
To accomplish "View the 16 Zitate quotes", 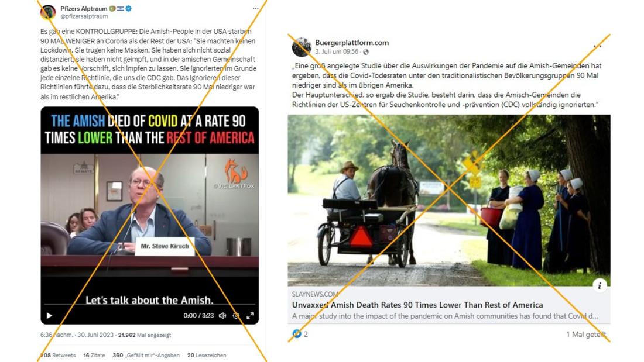I will tap(94, 356).
